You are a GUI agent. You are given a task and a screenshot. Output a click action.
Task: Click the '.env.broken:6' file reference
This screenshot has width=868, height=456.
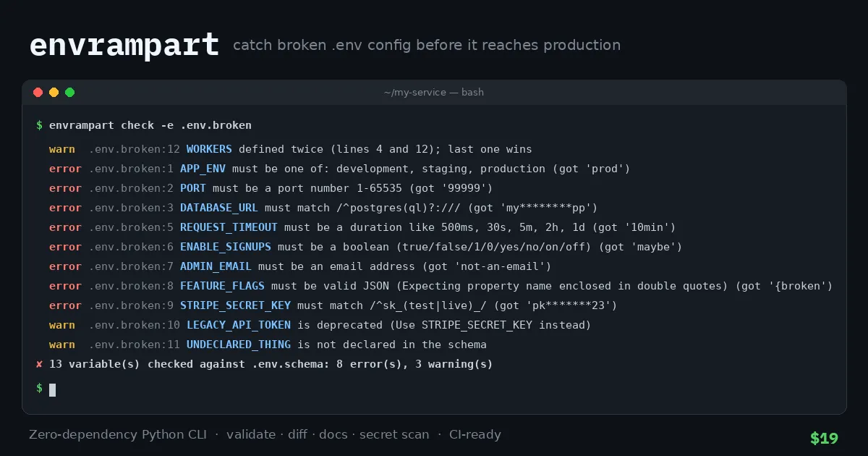tap(131, 247)
